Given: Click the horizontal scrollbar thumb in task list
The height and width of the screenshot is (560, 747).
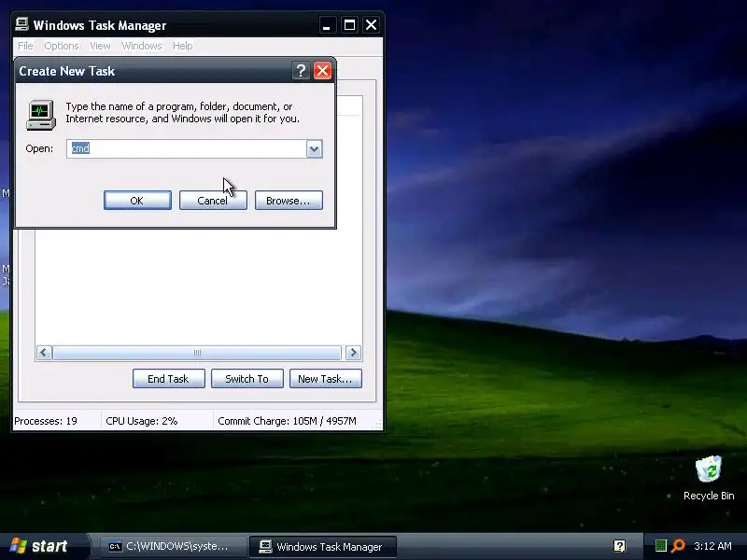Looking at the screenshot, I should [197, 353].
